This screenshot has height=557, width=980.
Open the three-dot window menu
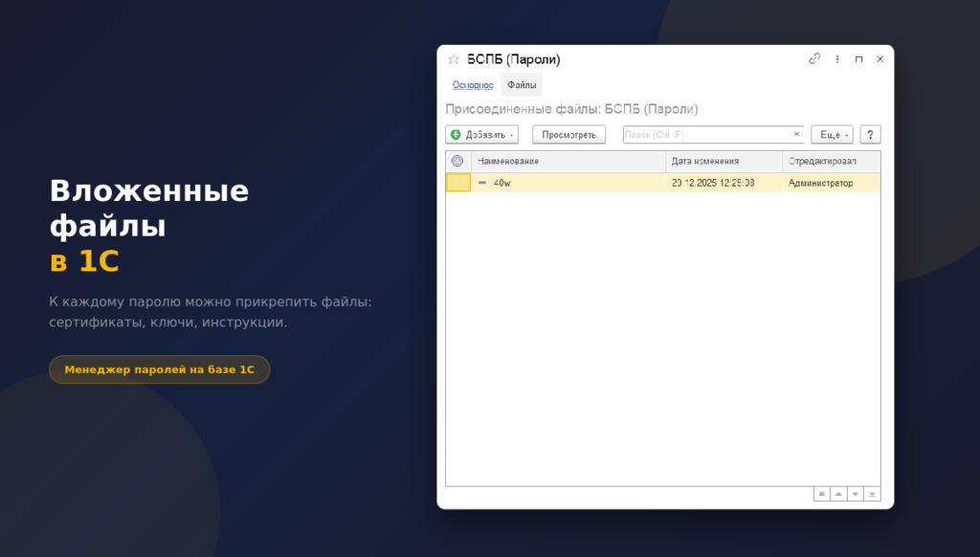tap(836, 58)
